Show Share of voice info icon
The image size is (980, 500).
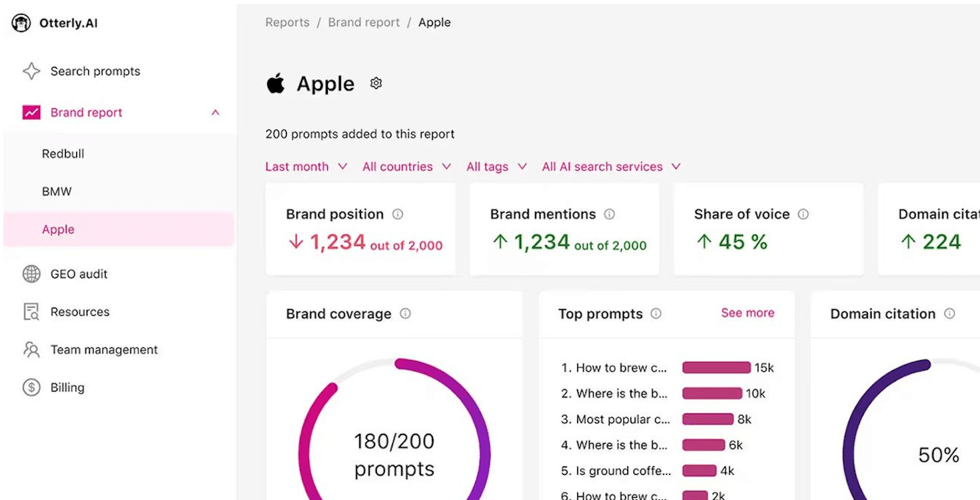(x=803, y=214)
